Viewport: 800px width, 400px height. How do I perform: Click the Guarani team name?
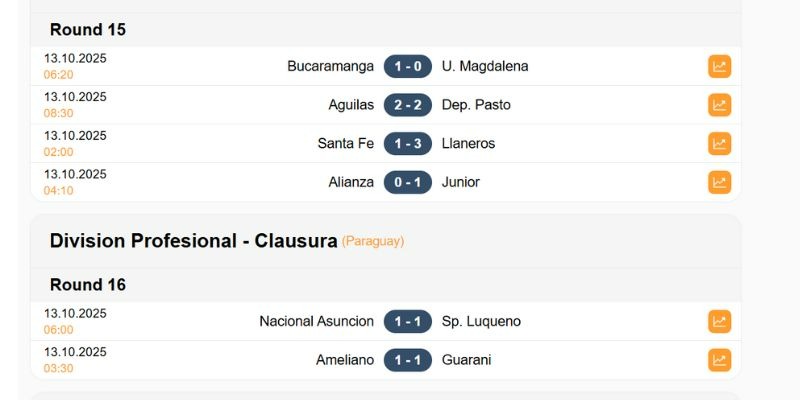467,360
